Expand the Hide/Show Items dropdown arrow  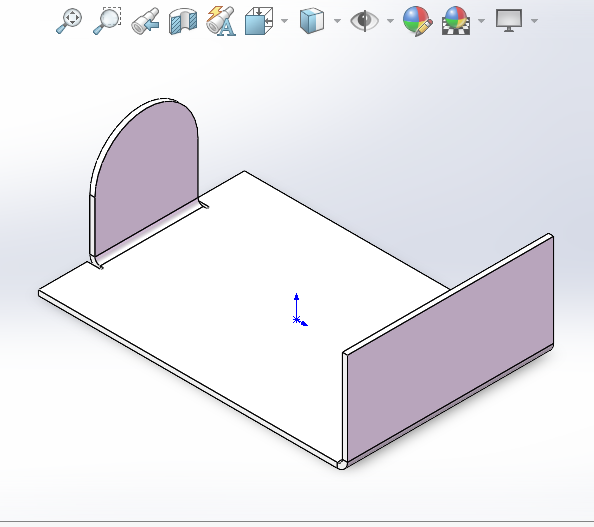click(390, 21)
